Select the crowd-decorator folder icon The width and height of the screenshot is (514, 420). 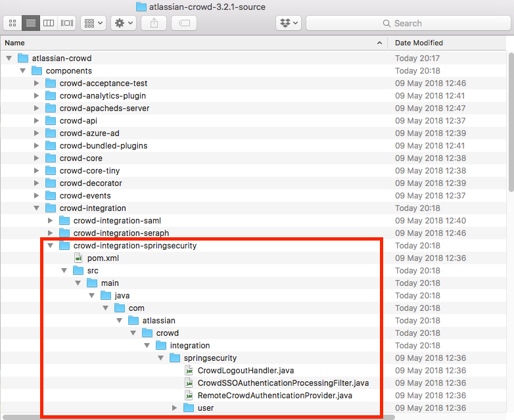[51, 183]
